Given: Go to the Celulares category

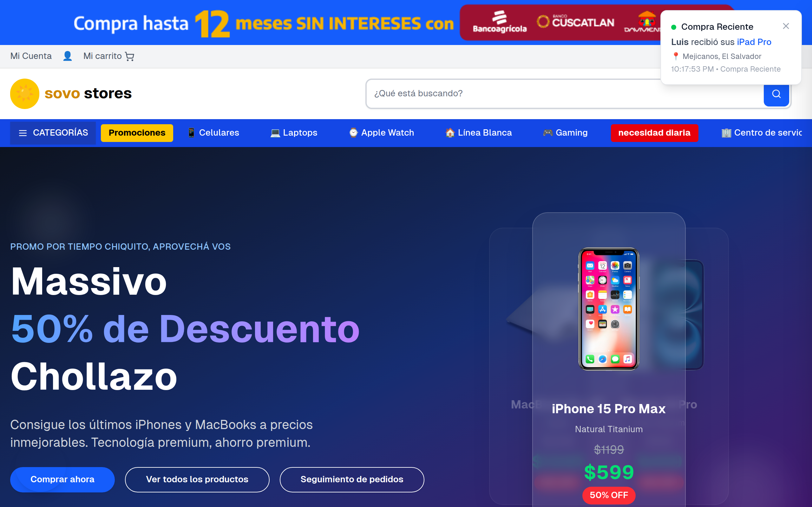Looking at the screenshot, I should (213, 133).
